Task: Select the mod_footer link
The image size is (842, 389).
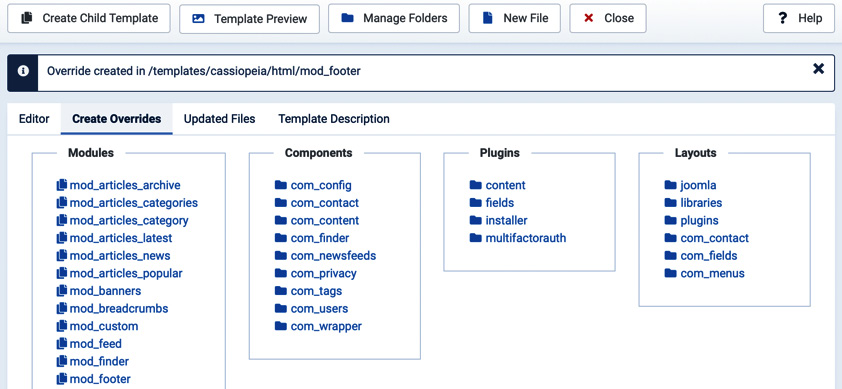Action: (100, 379)
